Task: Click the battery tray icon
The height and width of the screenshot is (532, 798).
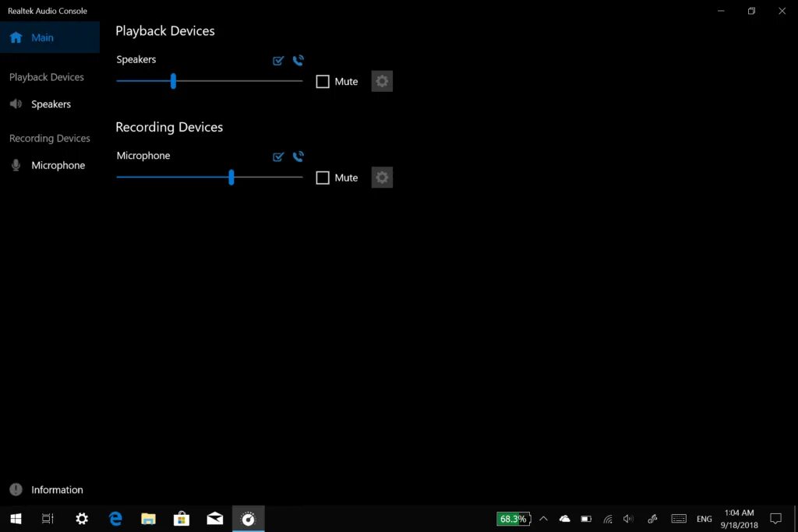Action: (586, 519)
